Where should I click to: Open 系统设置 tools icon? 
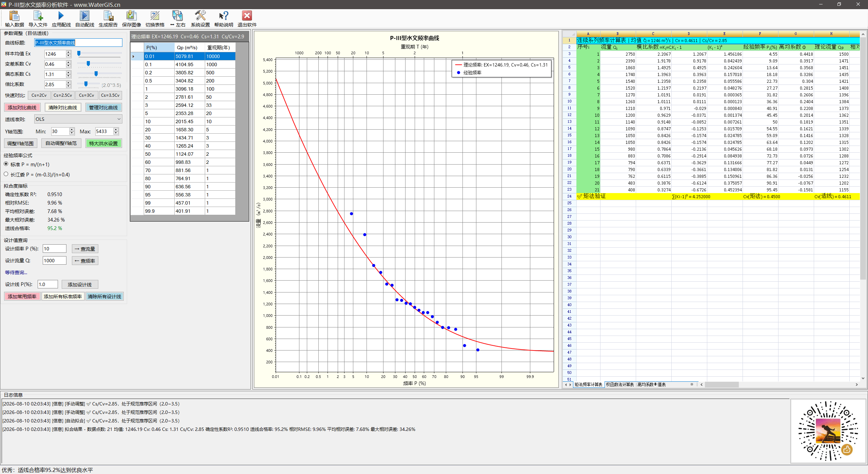[200, 19]
